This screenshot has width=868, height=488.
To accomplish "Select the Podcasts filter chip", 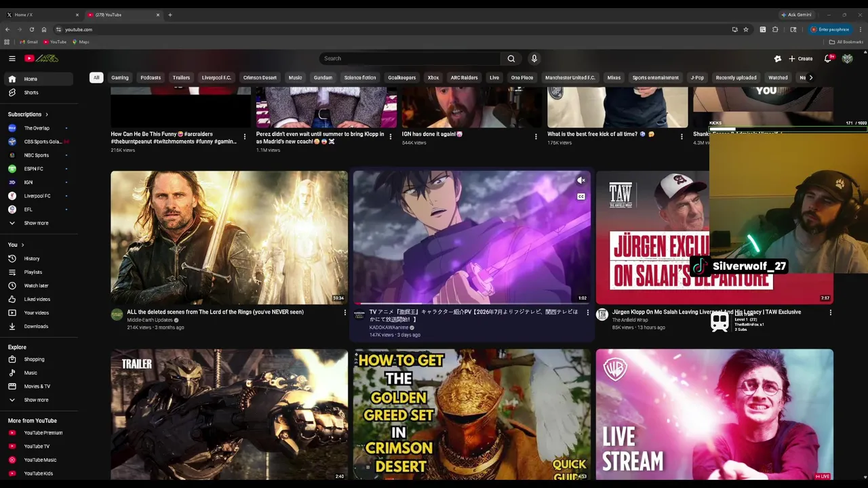I will point(151,77).
